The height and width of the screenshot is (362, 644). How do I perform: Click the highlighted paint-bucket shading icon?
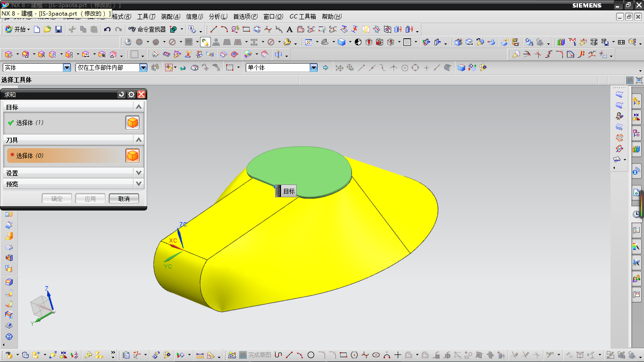[x=205, y=42]
